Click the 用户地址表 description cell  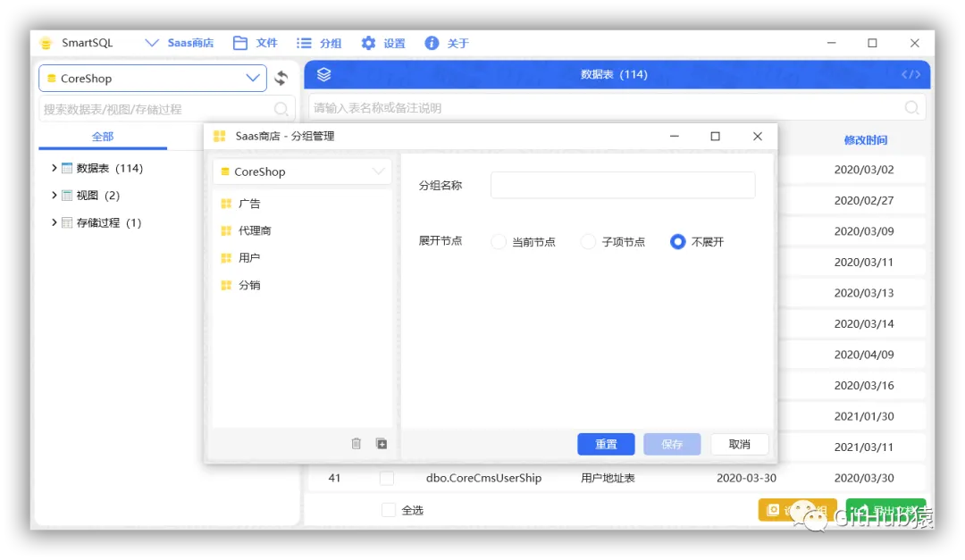(608, 478)
